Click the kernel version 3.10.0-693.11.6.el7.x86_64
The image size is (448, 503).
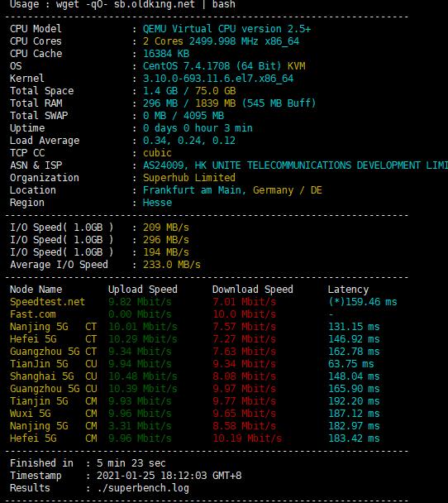pos(218,79)
